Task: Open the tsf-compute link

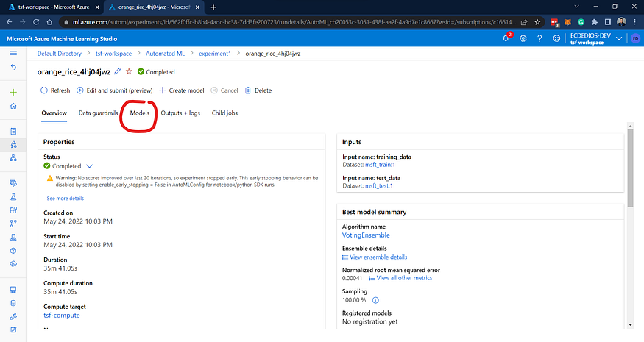Action: (62, 316)
